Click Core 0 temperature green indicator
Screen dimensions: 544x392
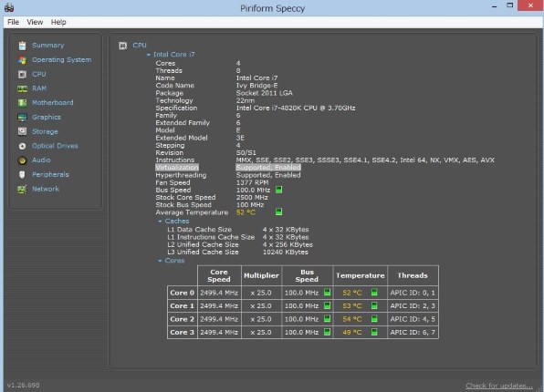point(374,293)
